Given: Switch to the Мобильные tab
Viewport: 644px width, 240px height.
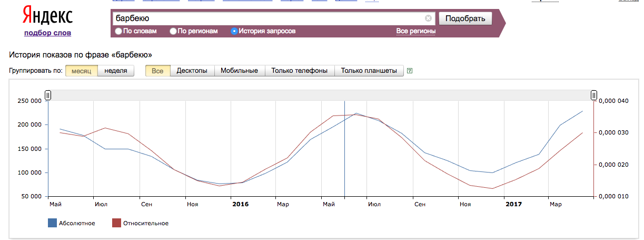Looking at the screenshot, I should pos(239,71).
